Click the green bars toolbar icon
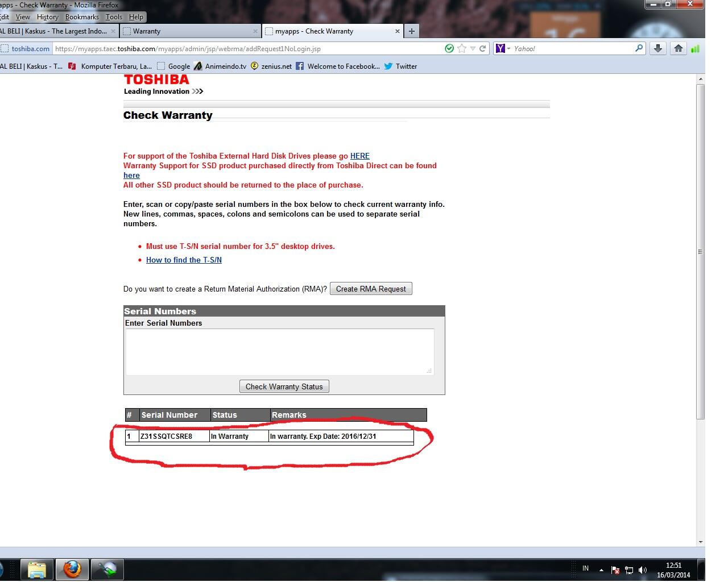 coord(695,49)
